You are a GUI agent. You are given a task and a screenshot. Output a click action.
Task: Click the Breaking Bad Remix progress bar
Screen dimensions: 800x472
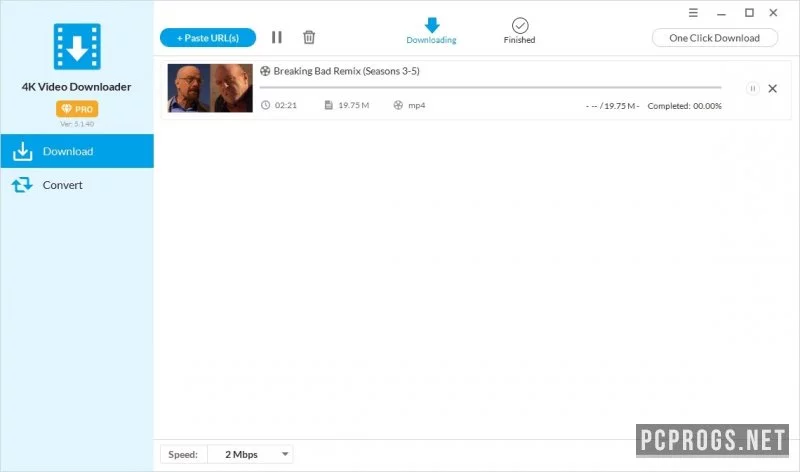[490, 88]
